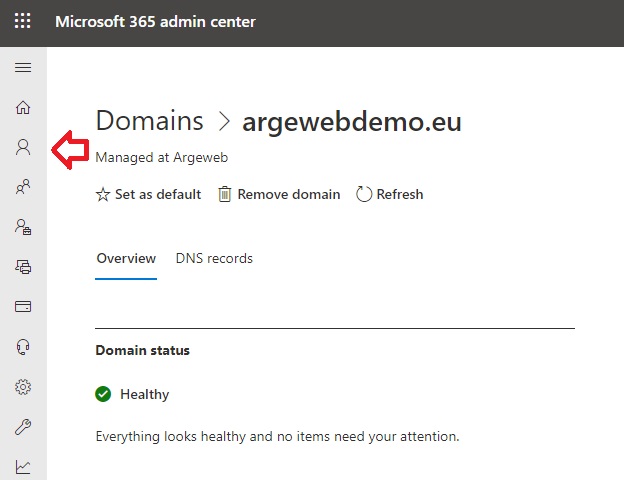This screenshot has width=624, height=480.
Task: Open Settings gear icon in sidebar
Action: click(x=23, y=387)
